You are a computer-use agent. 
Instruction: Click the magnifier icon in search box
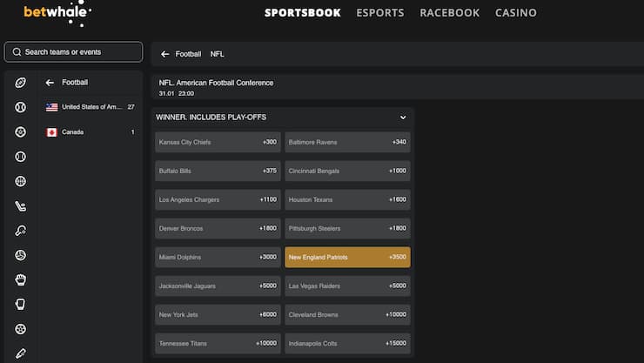tap(17, 51)
